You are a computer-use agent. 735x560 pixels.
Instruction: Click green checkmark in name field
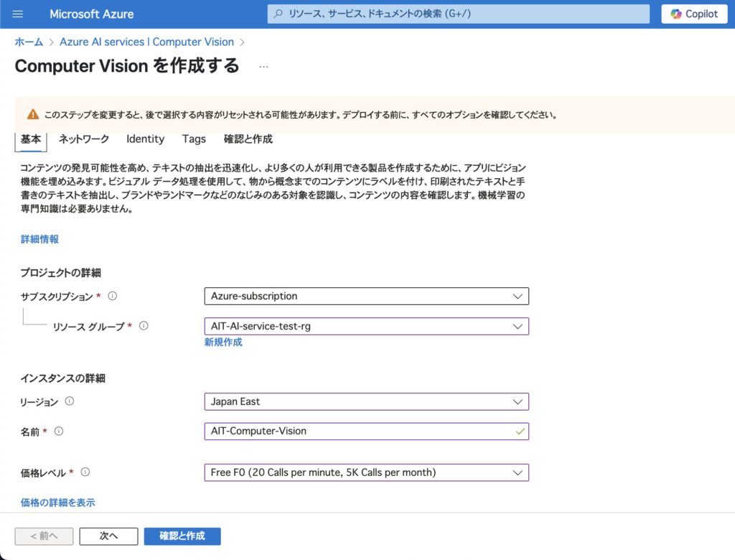point(520,431)
